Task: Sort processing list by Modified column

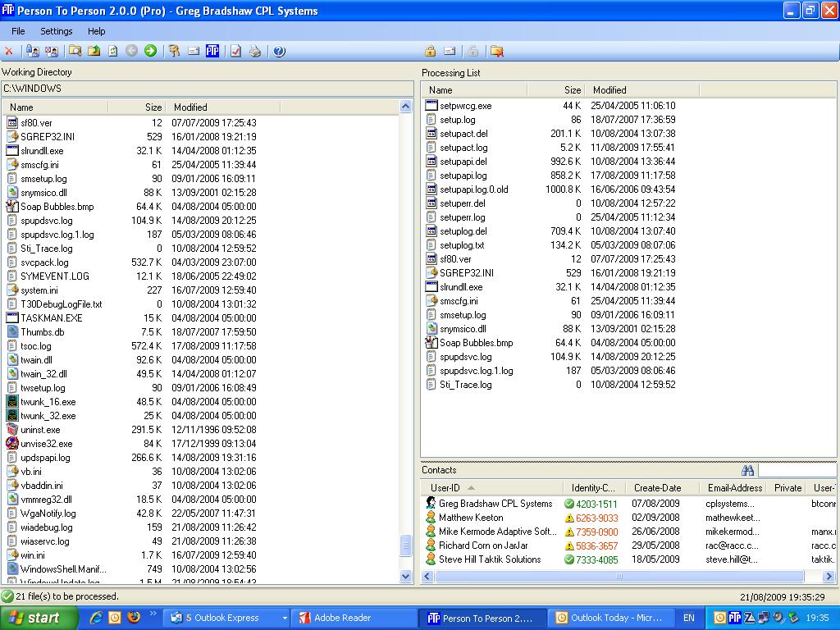Action: click(609, 90)
